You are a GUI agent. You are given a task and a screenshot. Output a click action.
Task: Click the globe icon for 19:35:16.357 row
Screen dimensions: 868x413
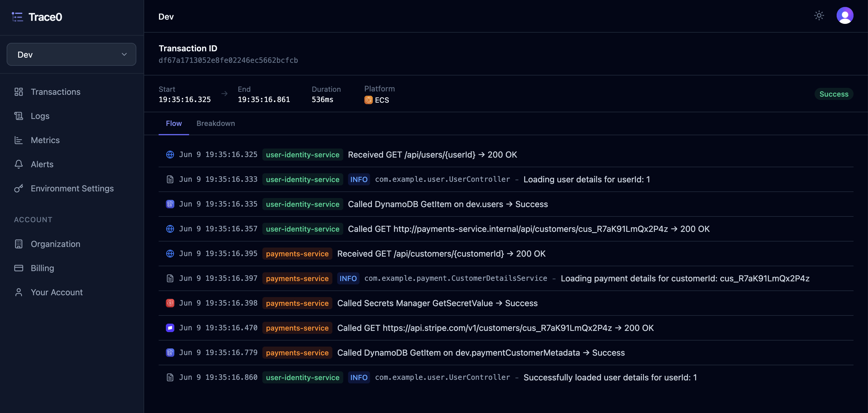[170, 229]
